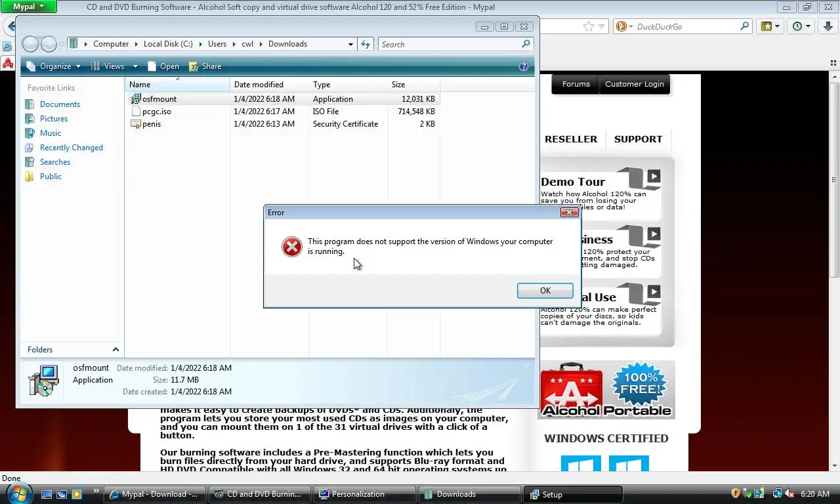840x504 pixels.
Task: Close the Error dialog with its X button
Action: (x=569, y=212)
